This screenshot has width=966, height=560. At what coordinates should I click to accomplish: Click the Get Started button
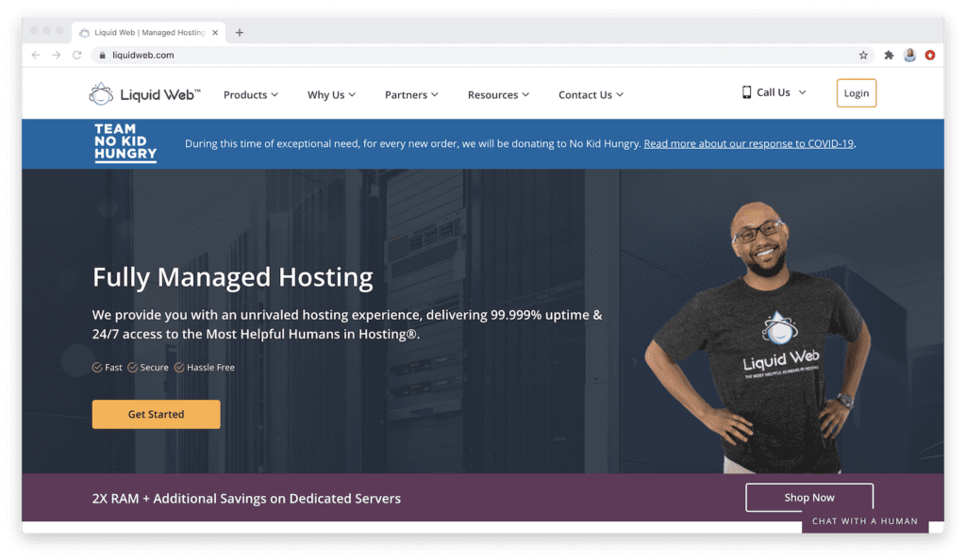tap(156, 414)
